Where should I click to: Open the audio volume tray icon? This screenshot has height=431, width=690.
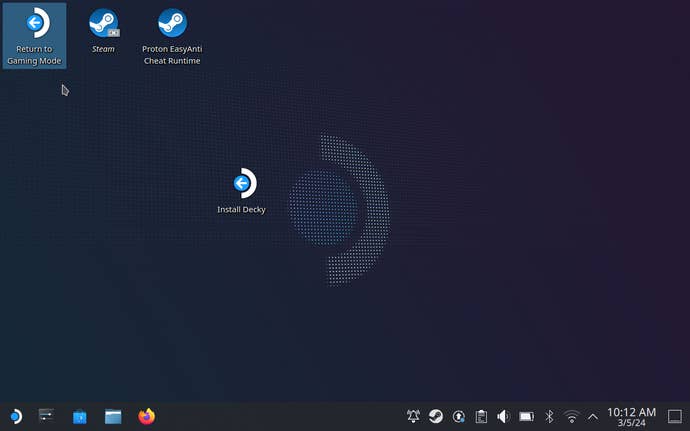click(x=503, y=416)
